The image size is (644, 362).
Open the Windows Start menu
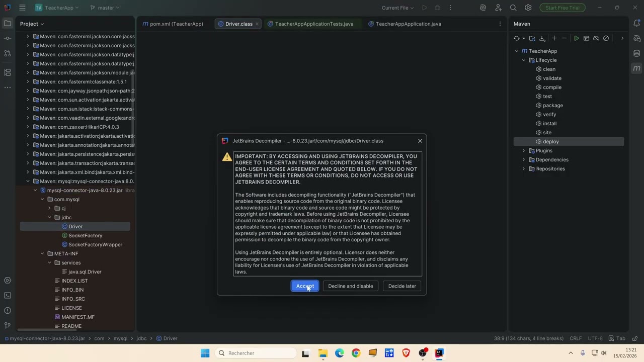[x=205, y=353]
